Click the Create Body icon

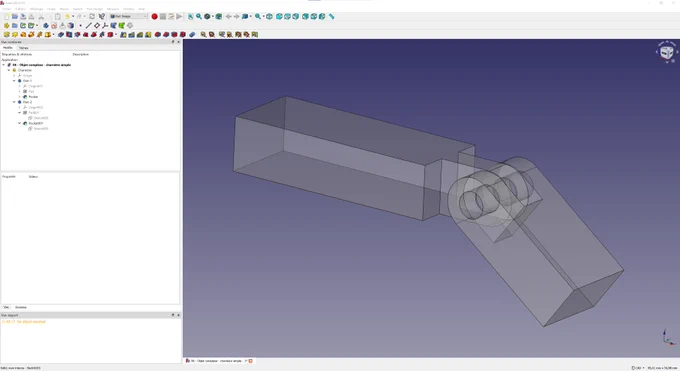pos(46,26)
